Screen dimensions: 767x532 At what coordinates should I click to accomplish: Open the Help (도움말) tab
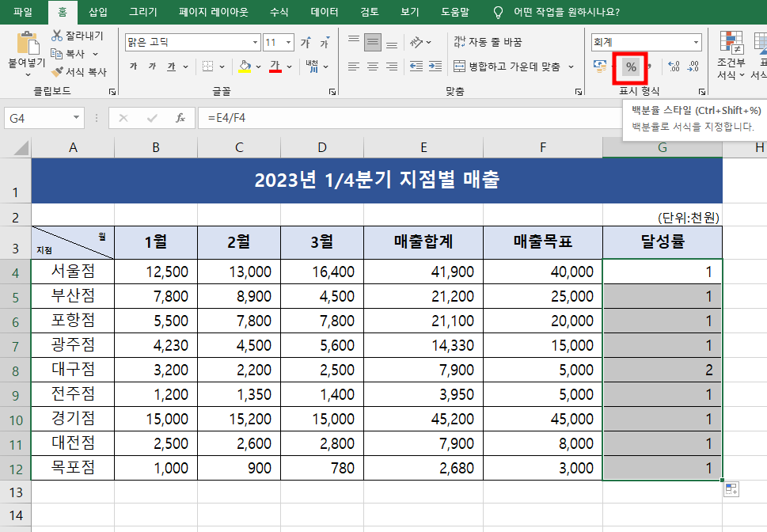pyautogui.click(x=455, y=12)
